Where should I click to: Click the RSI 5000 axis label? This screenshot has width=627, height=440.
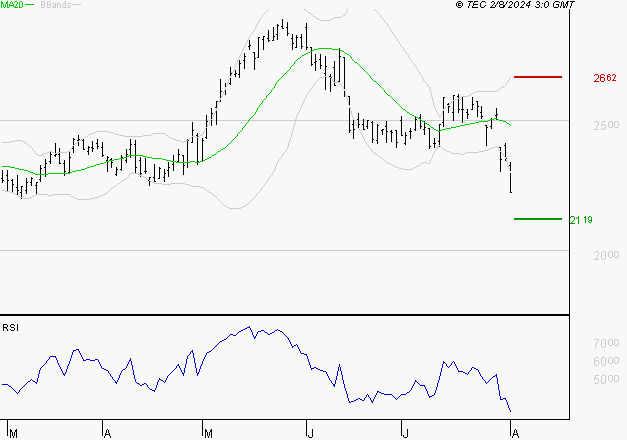point(606,379)
